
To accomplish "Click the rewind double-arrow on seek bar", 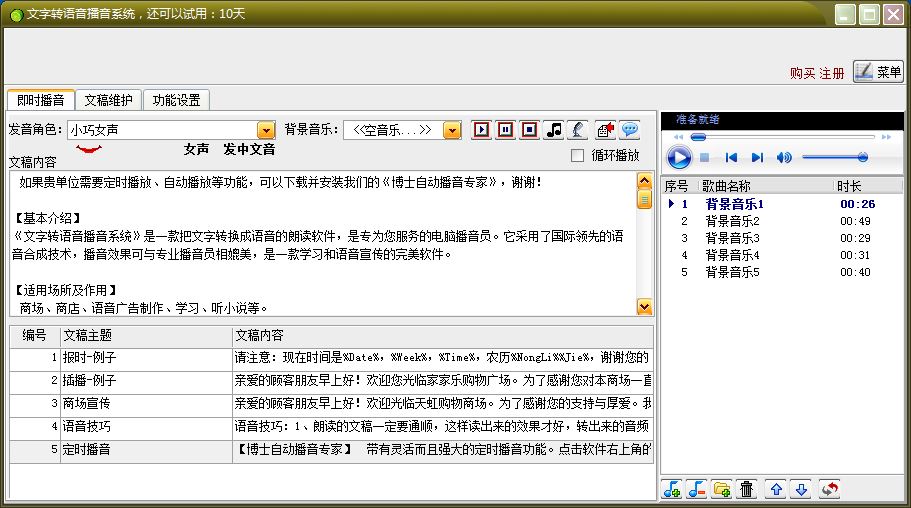I will pyautogui.click(x=678, y=137).
